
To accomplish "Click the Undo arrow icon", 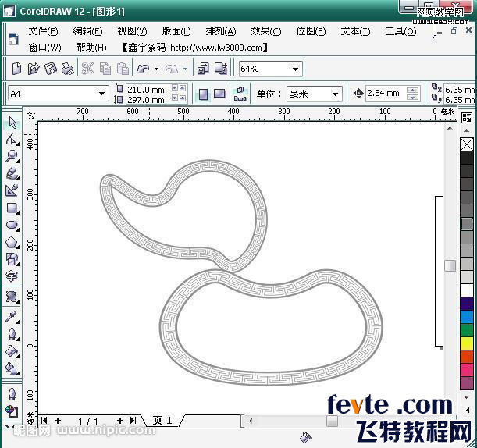I will tap(143, 69).
